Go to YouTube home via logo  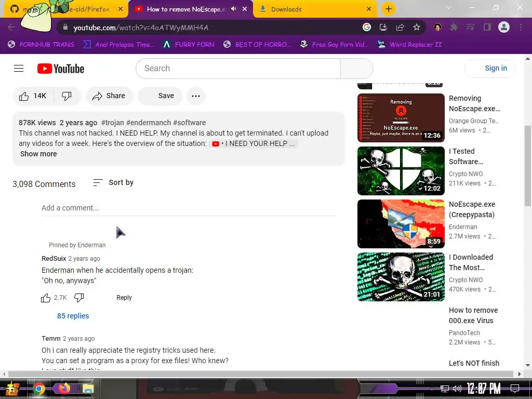tap(61, 69)
